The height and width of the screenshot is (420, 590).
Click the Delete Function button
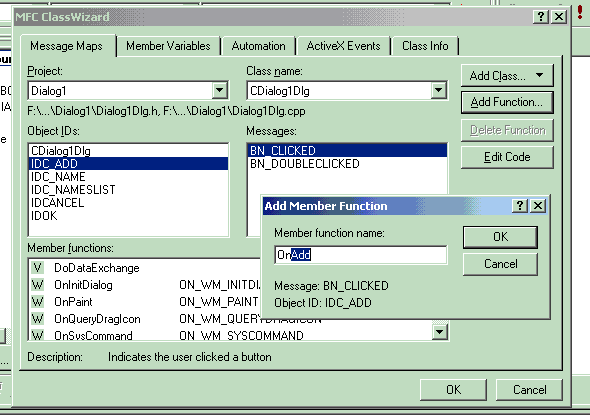point(507,130)
